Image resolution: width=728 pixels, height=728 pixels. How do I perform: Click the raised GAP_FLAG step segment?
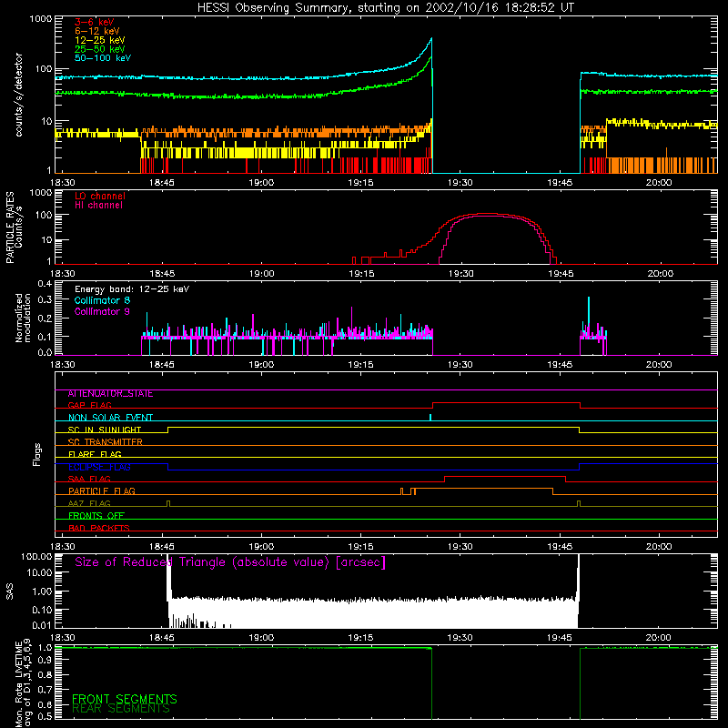[x=506, y=402]
